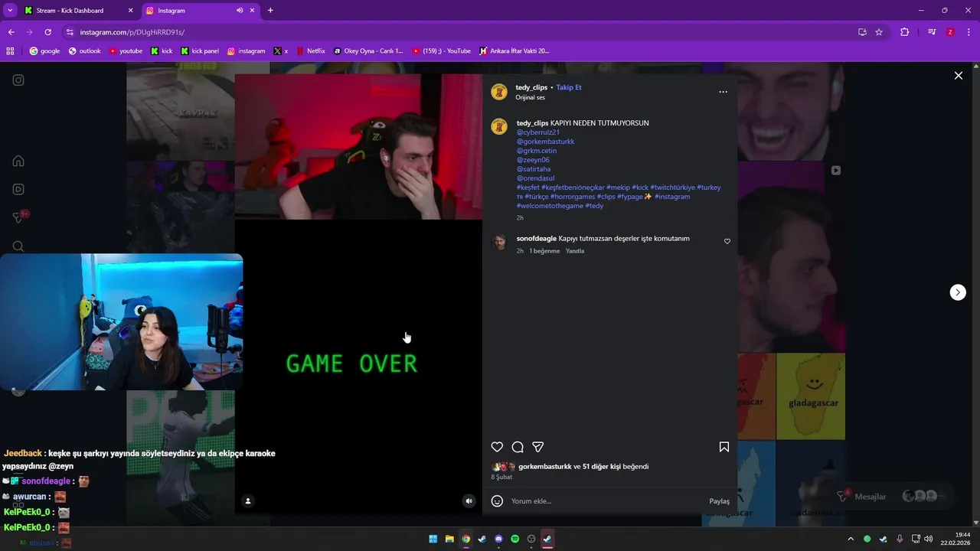Viewport: 980px width, 551px height.
Task: Open the Chrome three-dot menu
Action: (x=969, y=32)
